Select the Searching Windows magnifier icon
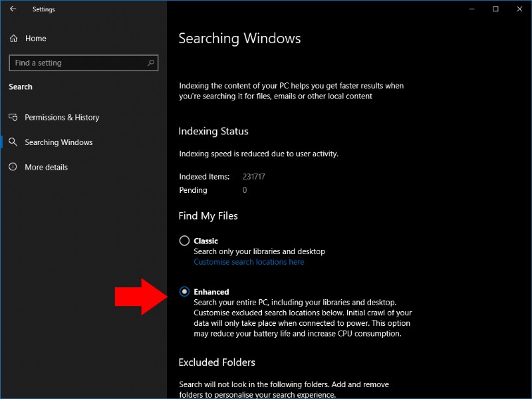The image size is (532, 399). click(13, 142)
